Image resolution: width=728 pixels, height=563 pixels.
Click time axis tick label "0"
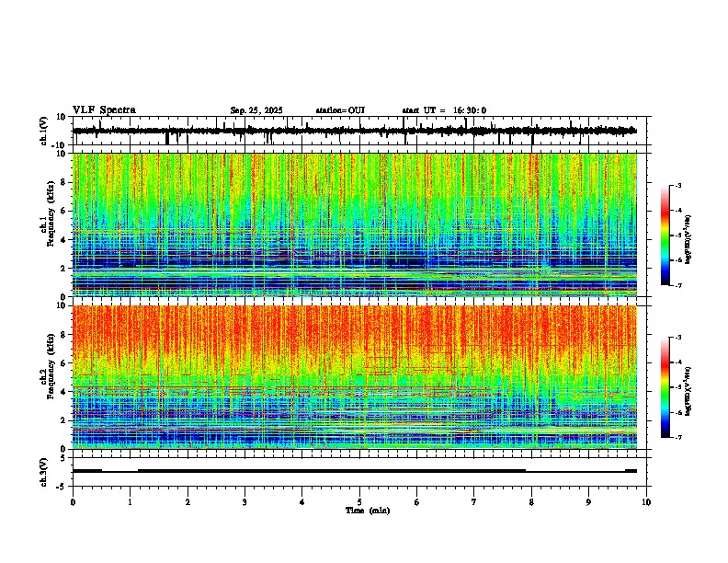click(73, 502)
